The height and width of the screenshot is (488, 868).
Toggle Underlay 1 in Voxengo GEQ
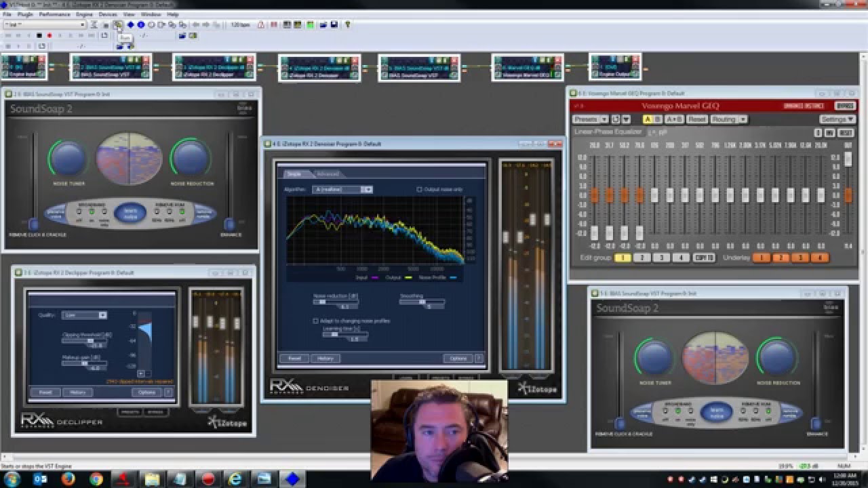[762, 258]
